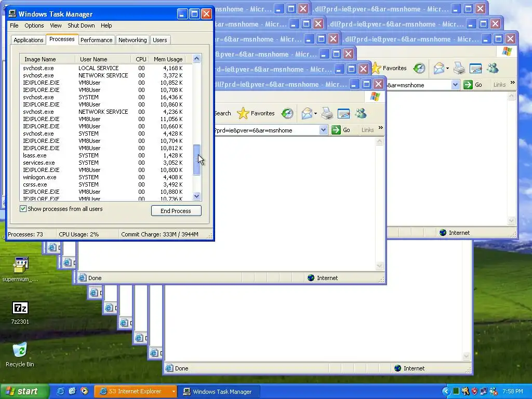Select the lsass.exe process row
Viewport: 532px width, 399px height.
pyautogui.click(x=106, y=155)
